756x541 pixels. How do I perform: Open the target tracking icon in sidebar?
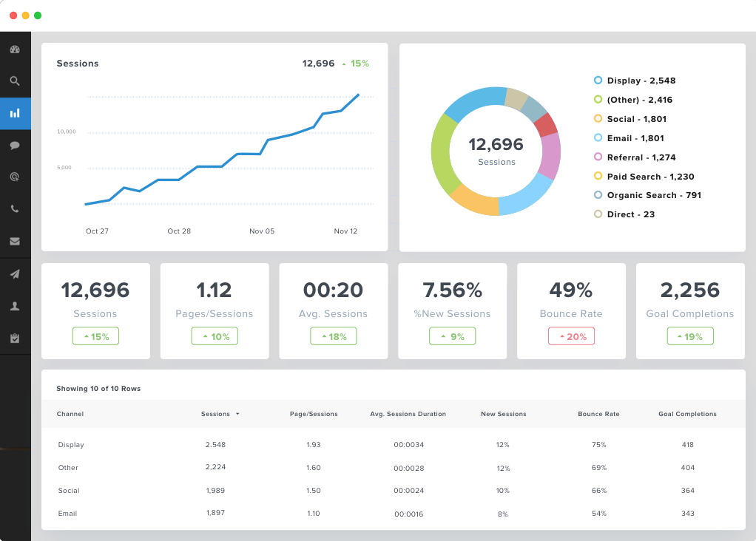(15, 177)
